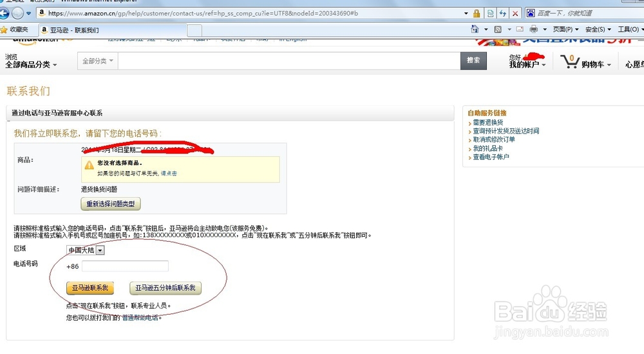
Task: Click the Amazon product search field
Action: pyautogui.click(x=289, y=61)
